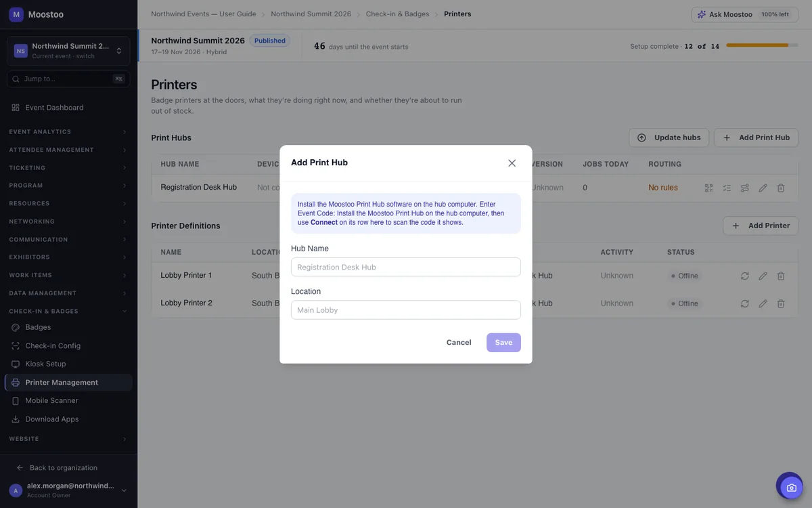Image resolution: width=812 pixels, height=508 pixels.
Task: Click the Hub Name input field
Action: coord(406,267)
